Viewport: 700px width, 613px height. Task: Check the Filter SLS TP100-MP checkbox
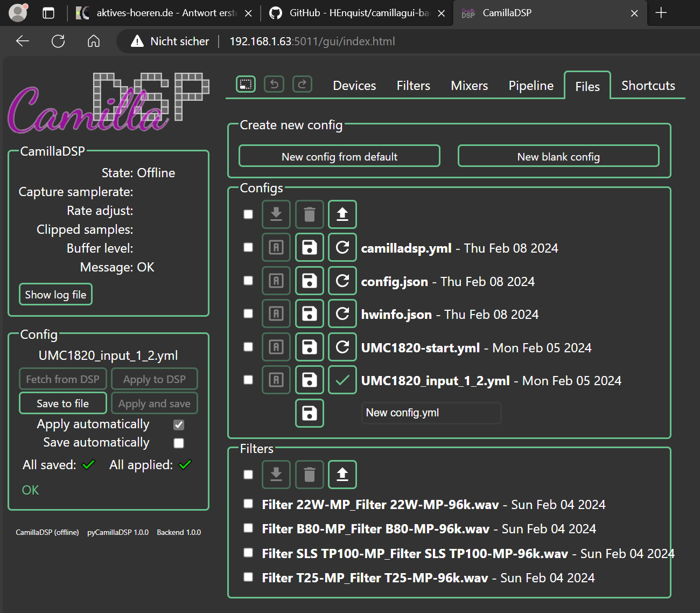pos(248,553)
